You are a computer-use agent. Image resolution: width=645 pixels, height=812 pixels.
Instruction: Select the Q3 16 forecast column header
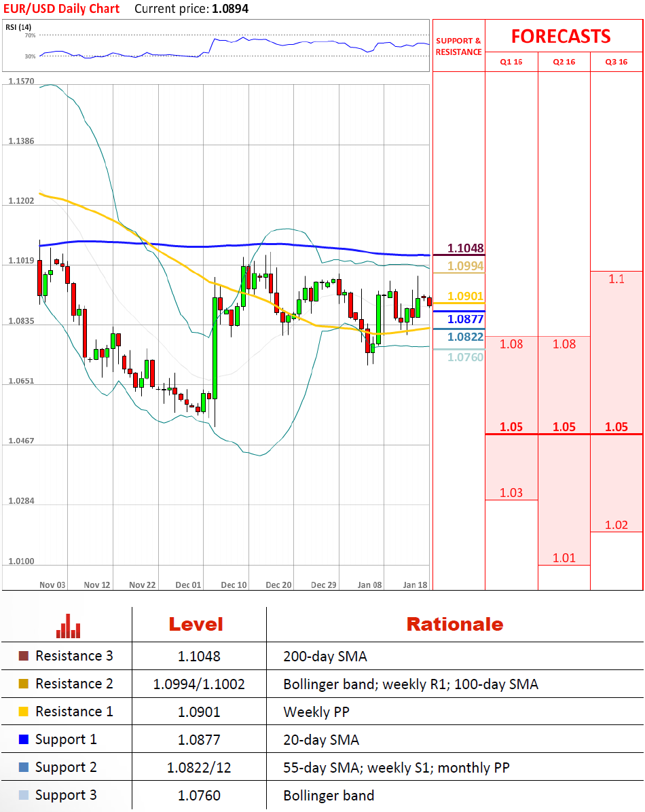616,62
